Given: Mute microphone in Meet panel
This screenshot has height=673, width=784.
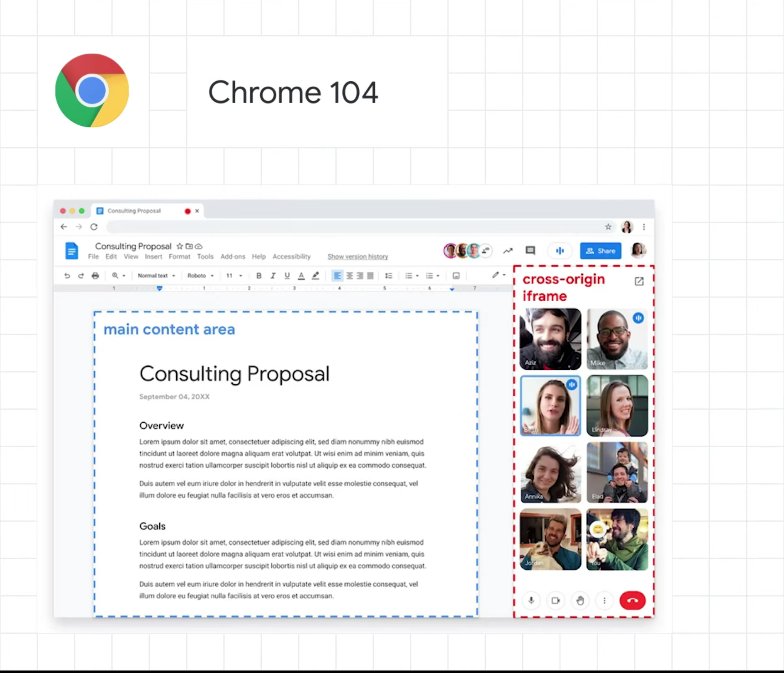Looking at the screenshot, I should [x=531, y=600].
